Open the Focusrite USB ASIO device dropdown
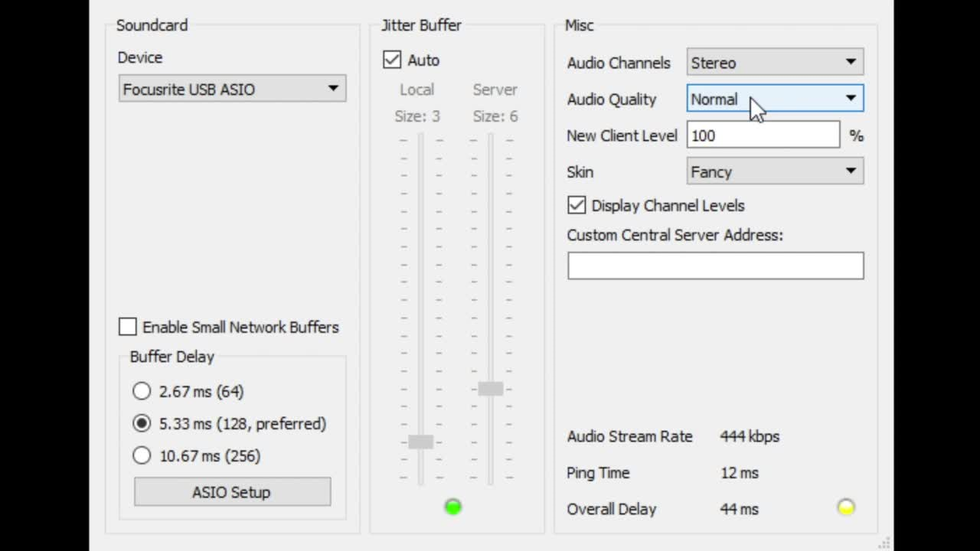Viewport: 980px width, 551px height. click(232, 89)
